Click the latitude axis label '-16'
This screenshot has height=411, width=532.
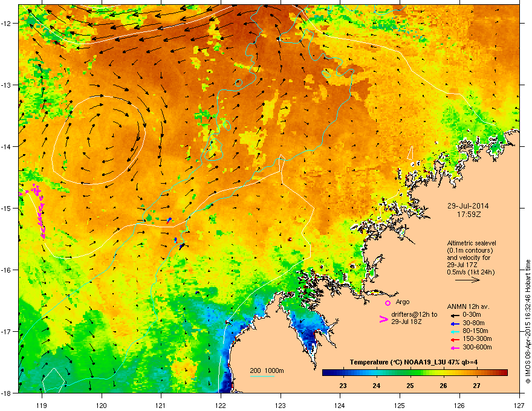(x=7, y=270)
